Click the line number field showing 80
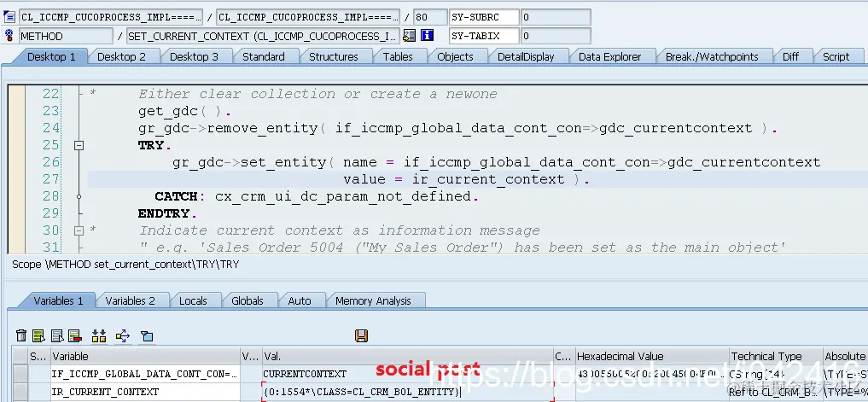The image size is (868, 402). pyautogui.click(x=430, y=17)
